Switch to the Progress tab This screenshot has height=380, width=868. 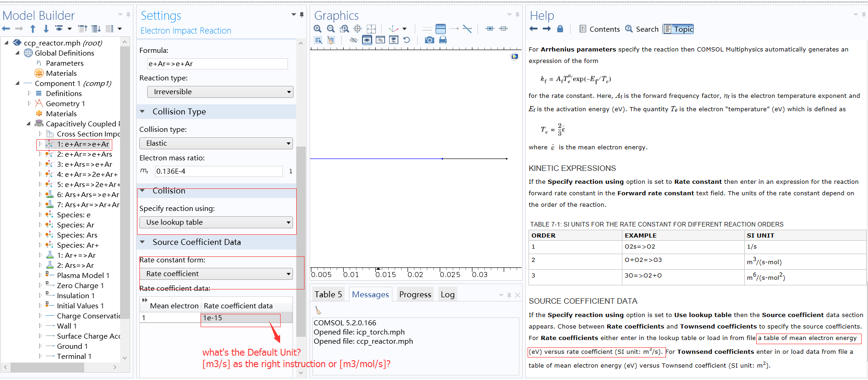[415, 295]
